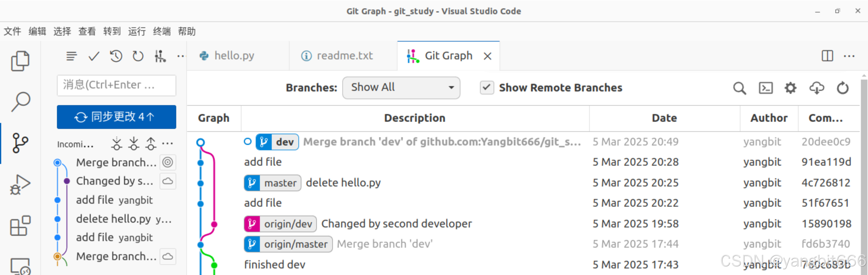
Task: Click the fetch icon in Incoming section
Action: click(x=117, y=144)
